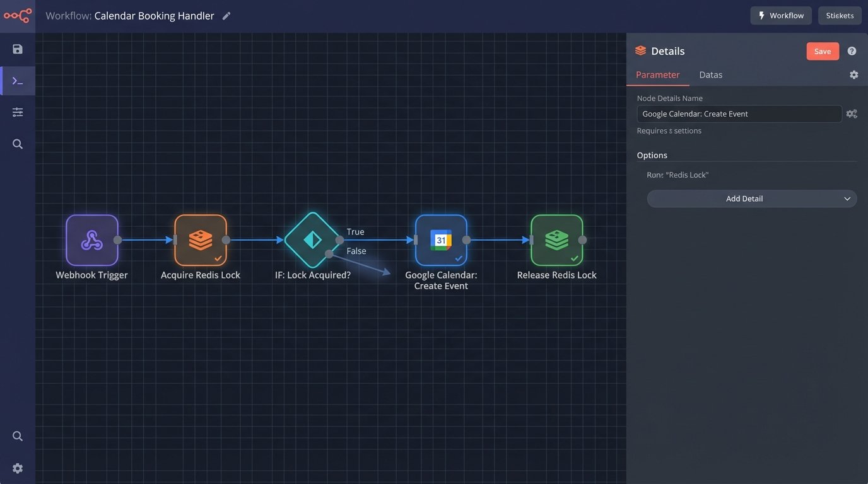This screenshot has height=484, width=868.
Task: Select the Webhook Trigger node
Action: click(x=92, y=240)
